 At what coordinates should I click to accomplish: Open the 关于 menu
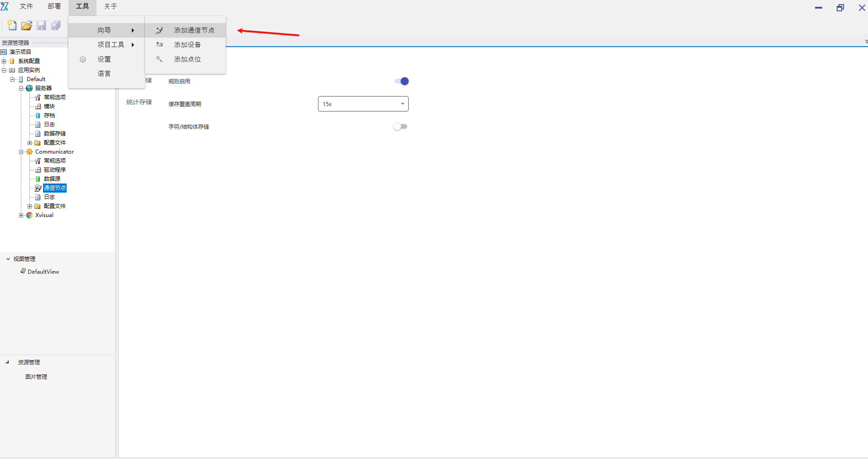click(111, 6)
